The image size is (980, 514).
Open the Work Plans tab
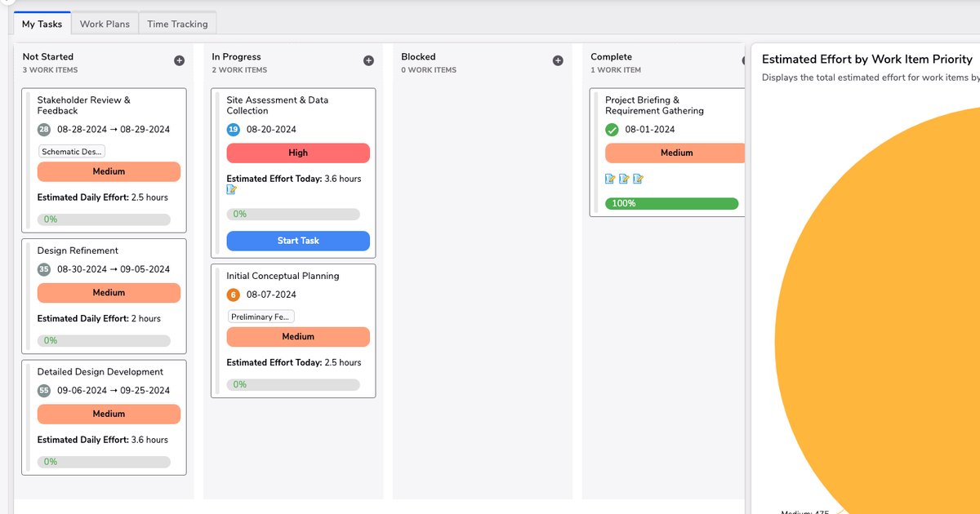point(105,24)
